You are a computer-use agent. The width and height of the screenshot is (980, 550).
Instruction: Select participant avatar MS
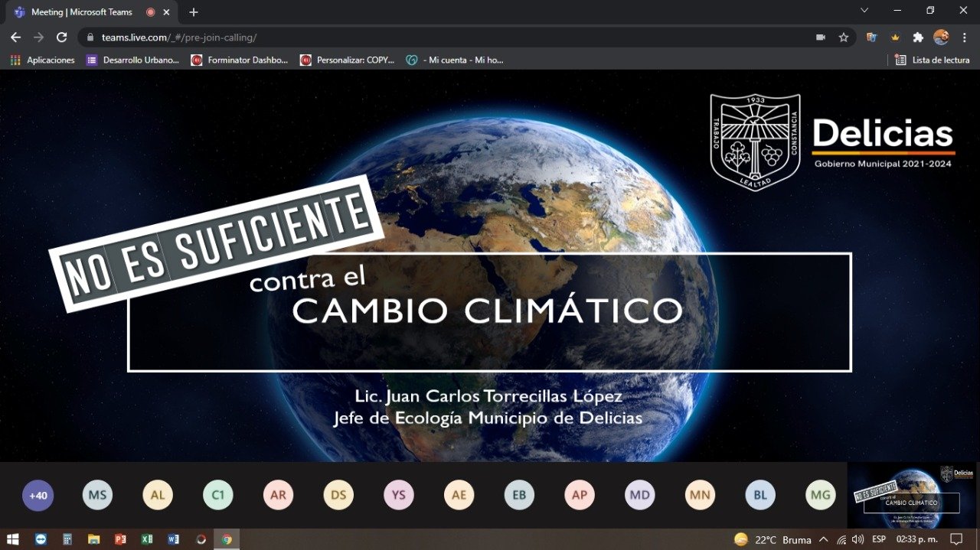[x=97, y=495]
